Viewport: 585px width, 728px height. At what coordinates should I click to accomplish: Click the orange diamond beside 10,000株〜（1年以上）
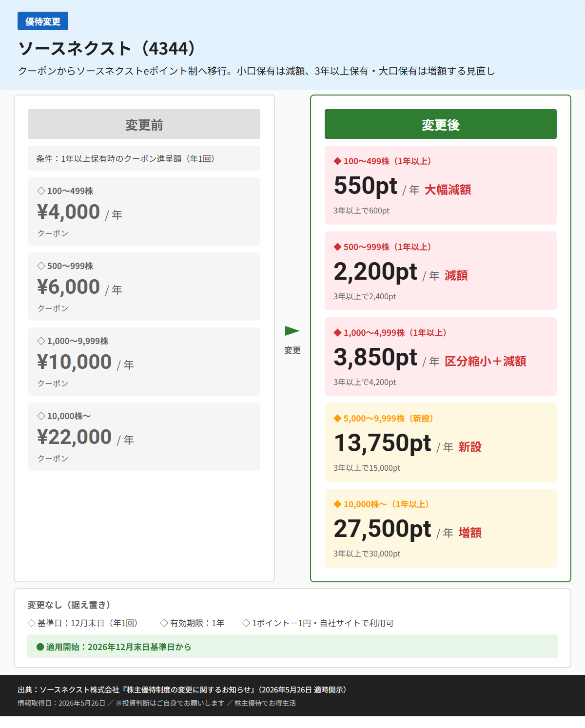(x=337, y=504)
